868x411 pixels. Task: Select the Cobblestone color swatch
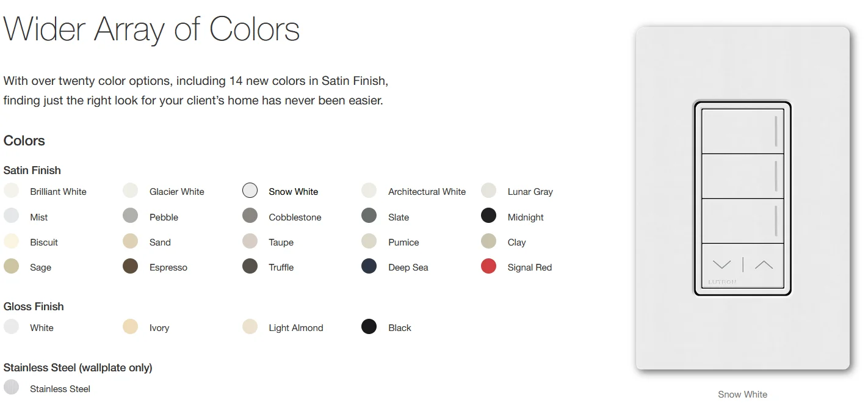[x=250, y=216]
